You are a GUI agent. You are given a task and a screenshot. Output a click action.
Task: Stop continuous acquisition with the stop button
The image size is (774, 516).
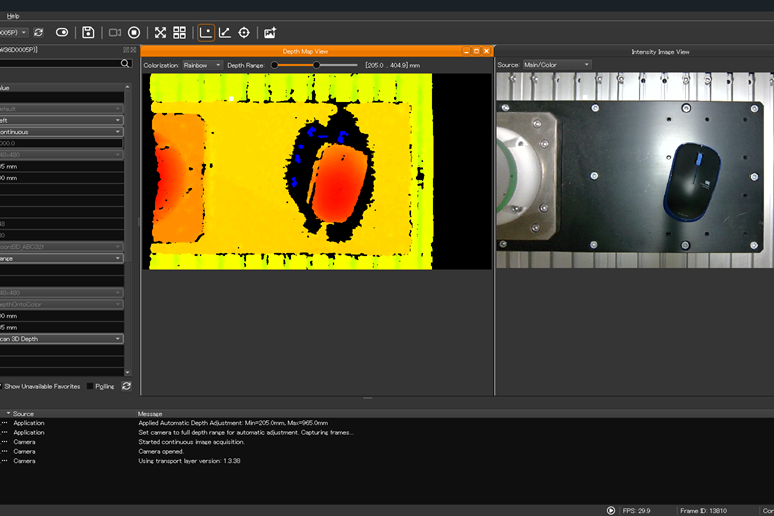[134, 33]
